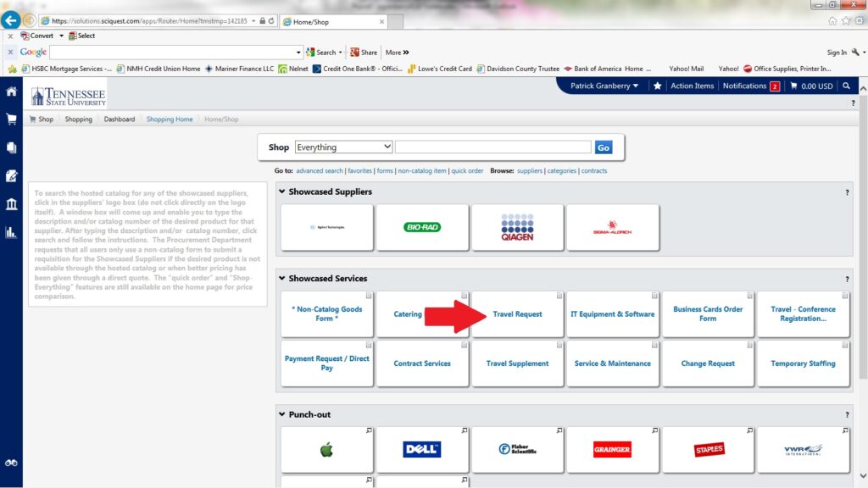Open the shopping cart sidebar icon
The image size is (868, 488).
point(11,119)
